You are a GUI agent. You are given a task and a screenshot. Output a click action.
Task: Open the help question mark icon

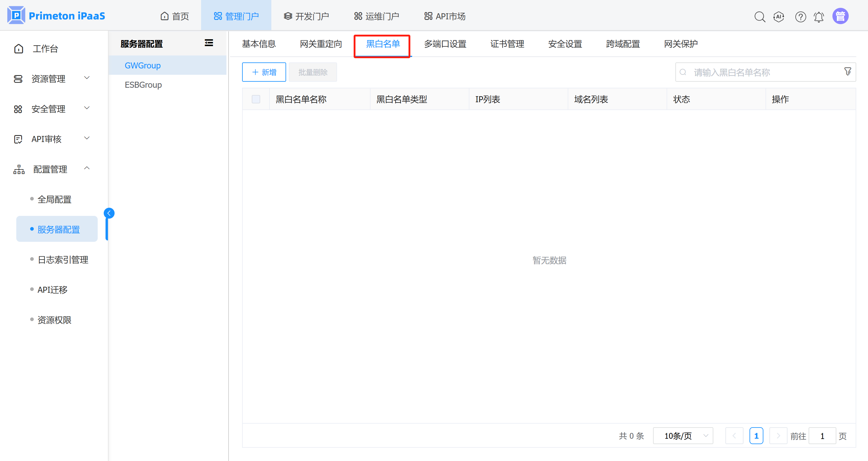click(x=800, y=17)
